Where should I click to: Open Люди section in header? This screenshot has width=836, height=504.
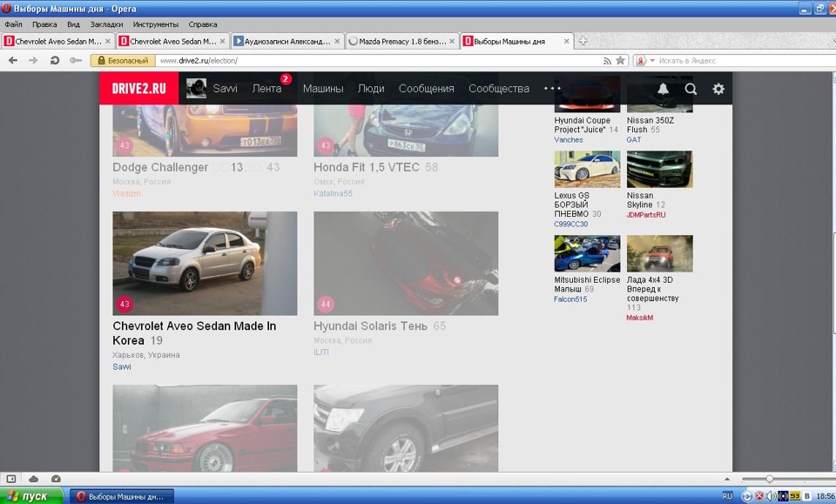tap(371, 89)
